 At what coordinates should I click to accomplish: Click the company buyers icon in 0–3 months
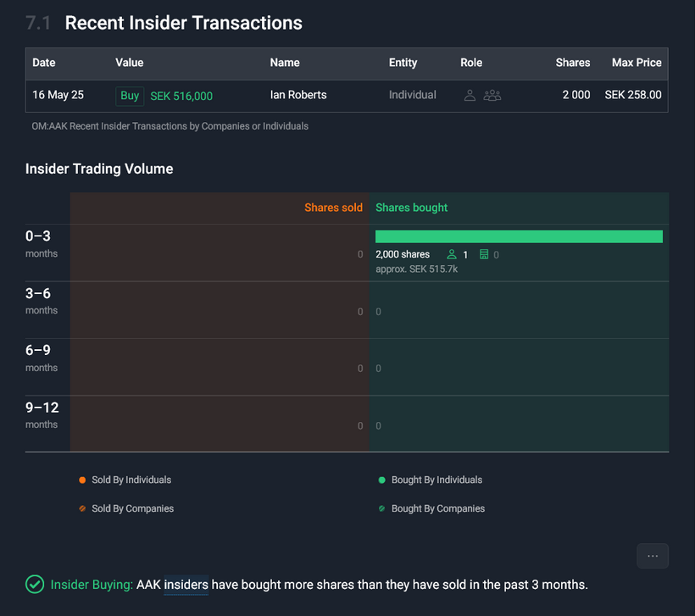tap(484, 254)
